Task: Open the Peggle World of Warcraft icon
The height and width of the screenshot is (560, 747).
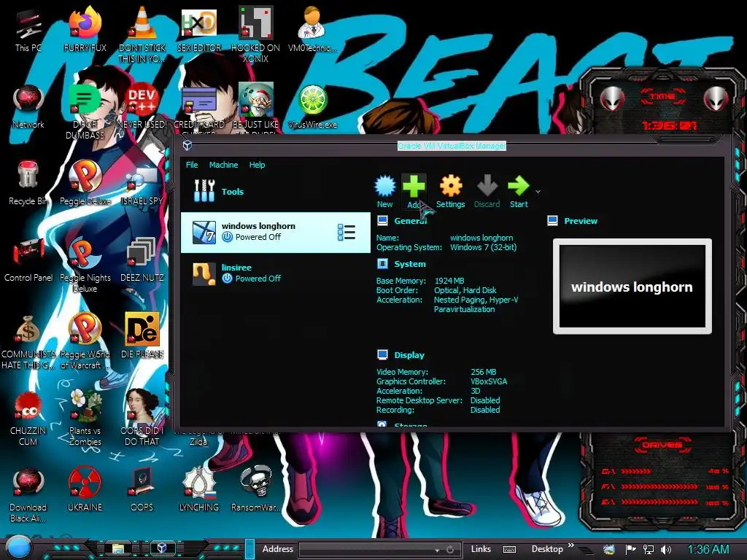Action: click(85, 329)
